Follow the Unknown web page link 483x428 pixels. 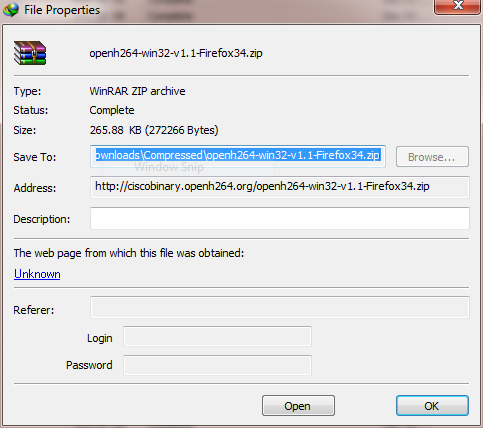[x=37, y=274]
